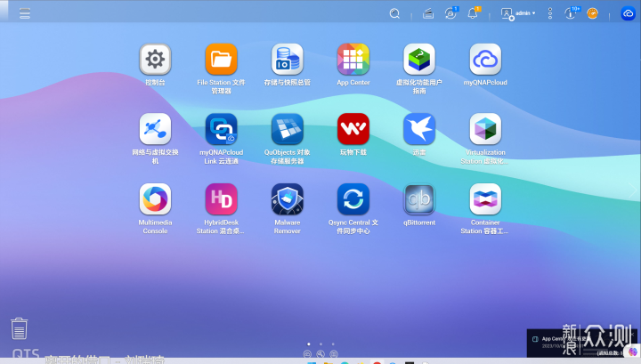Image resolution: width=641 pixels, height=364 pixels.
Task: Click the next desktop page arrow
Action: point(633,190)
